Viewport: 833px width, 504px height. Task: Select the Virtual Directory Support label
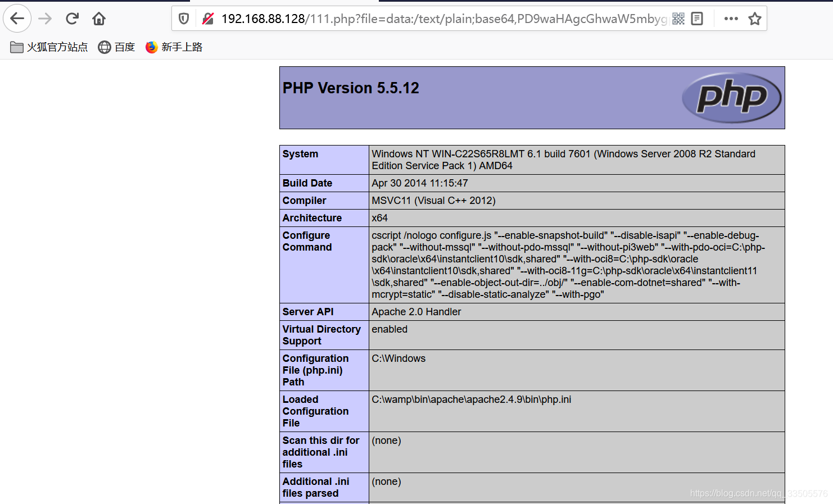coord(322,335)
